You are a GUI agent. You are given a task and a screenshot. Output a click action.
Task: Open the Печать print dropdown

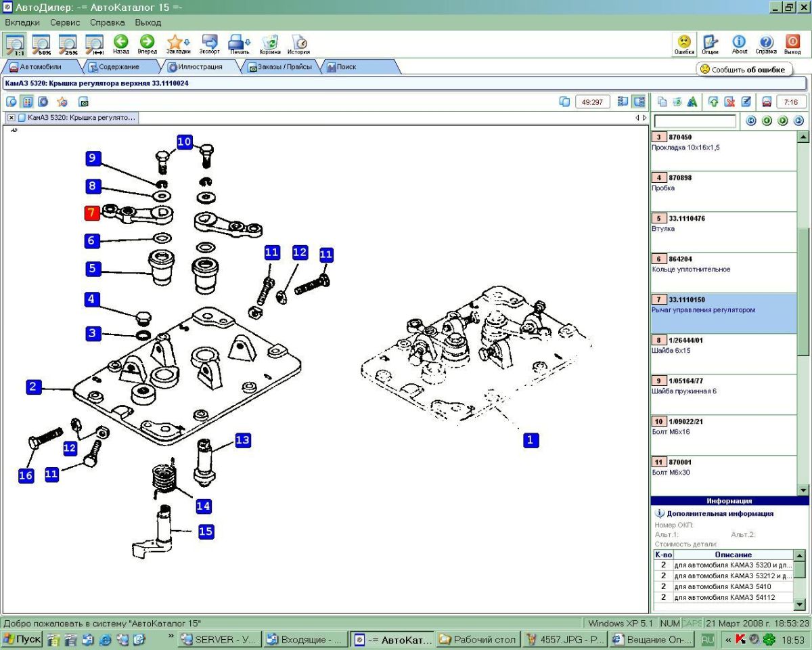tap(240, 44)
